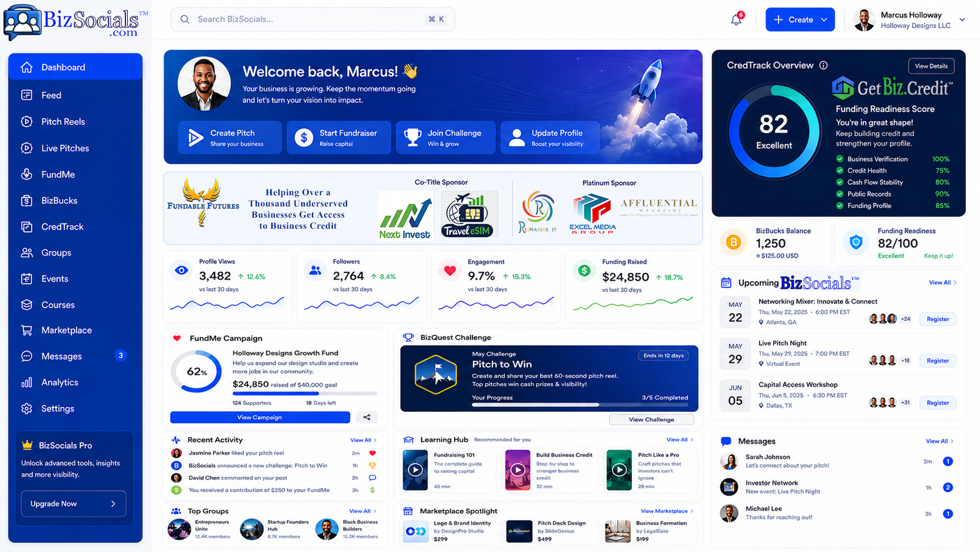
Task: Open Sarah Johnson's message
Action: pos(838,461)
